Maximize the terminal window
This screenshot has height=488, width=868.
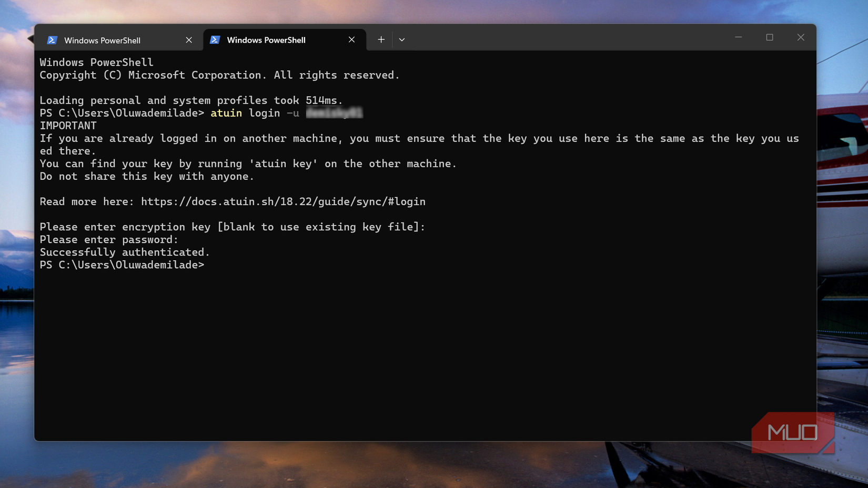point(770,37)
